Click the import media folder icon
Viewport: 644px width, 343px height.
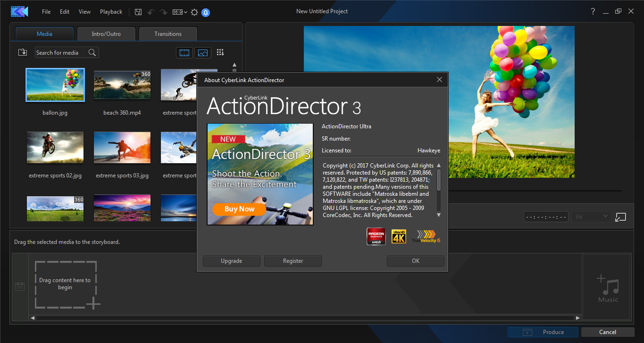coord(23,52)
